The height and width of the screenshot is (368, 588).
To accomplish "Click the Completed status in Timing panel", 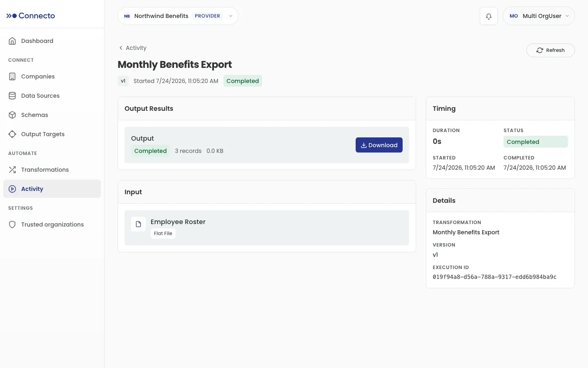I will [x=535, y=142].
